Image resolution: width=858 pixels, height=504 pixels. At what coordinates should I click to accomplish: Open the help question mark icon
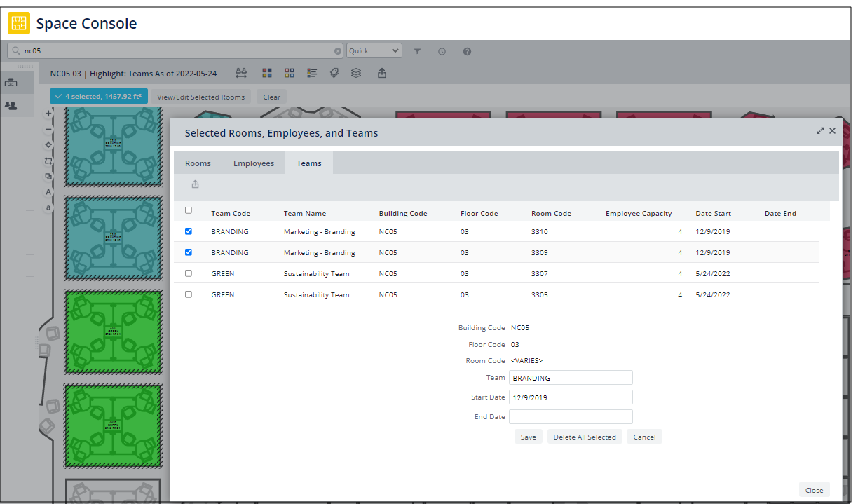pyautogui.click(x=467, y=51)
